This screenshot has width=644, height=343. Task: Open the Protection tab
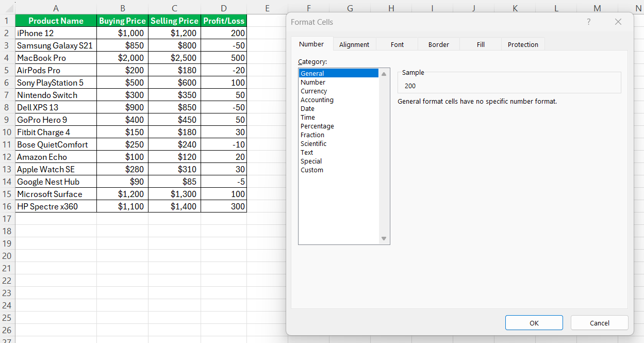pyautogui.click(x=523, y=45)
